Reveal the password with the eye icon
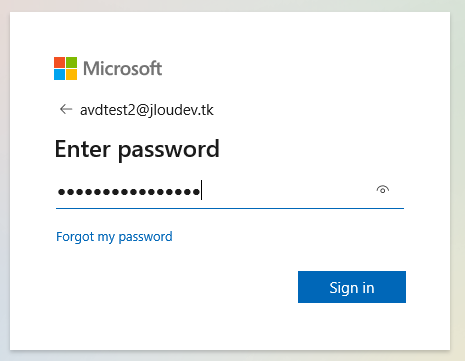 (383, 190)
